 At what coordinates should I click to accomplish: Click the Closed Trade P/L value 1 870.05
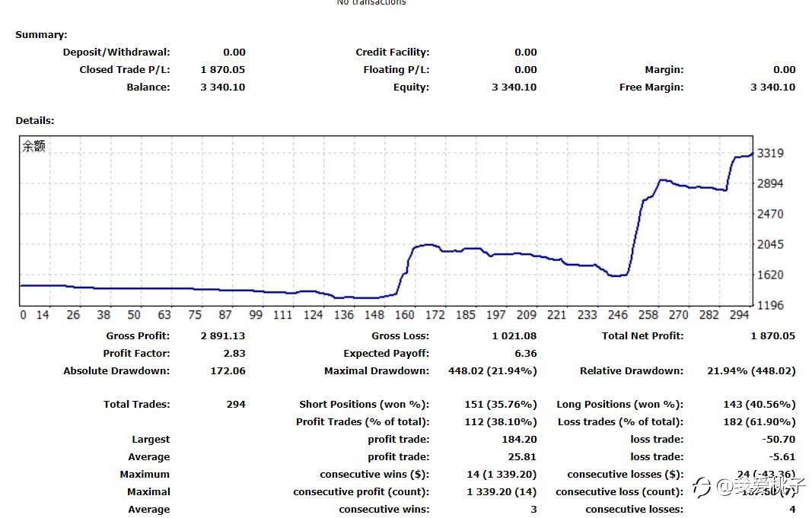[x=223, y=70]
